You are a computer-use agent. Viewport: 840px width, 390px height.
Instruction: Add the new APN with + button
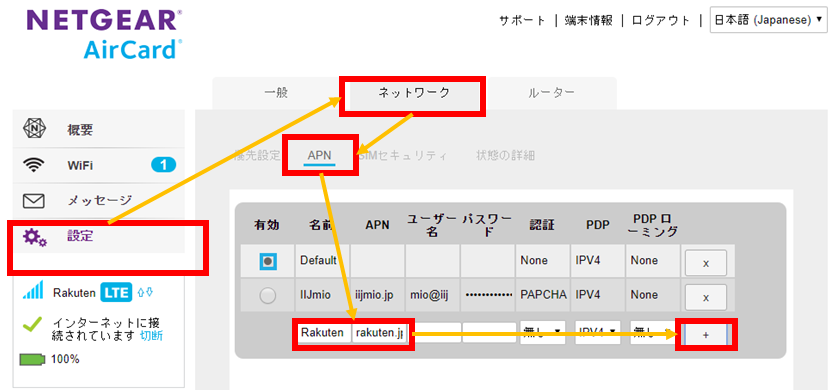pos(706,335)
